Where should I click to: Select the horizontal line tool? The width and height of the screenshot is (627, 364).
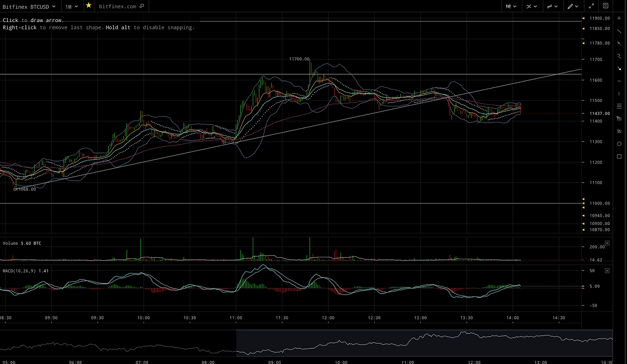(x=619, y=81)
